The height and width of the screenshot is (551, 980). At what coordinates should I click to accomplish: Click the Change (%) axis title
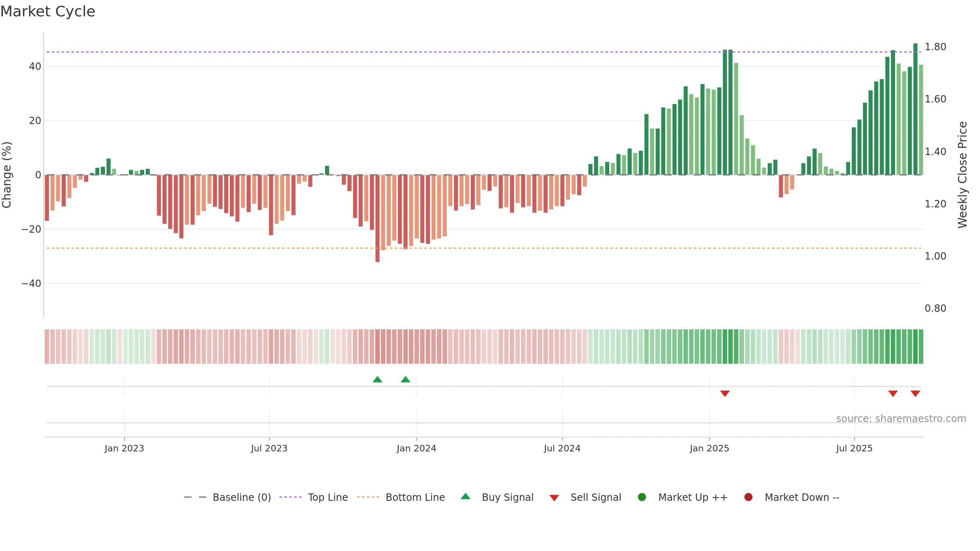click(x=7, y=175)
